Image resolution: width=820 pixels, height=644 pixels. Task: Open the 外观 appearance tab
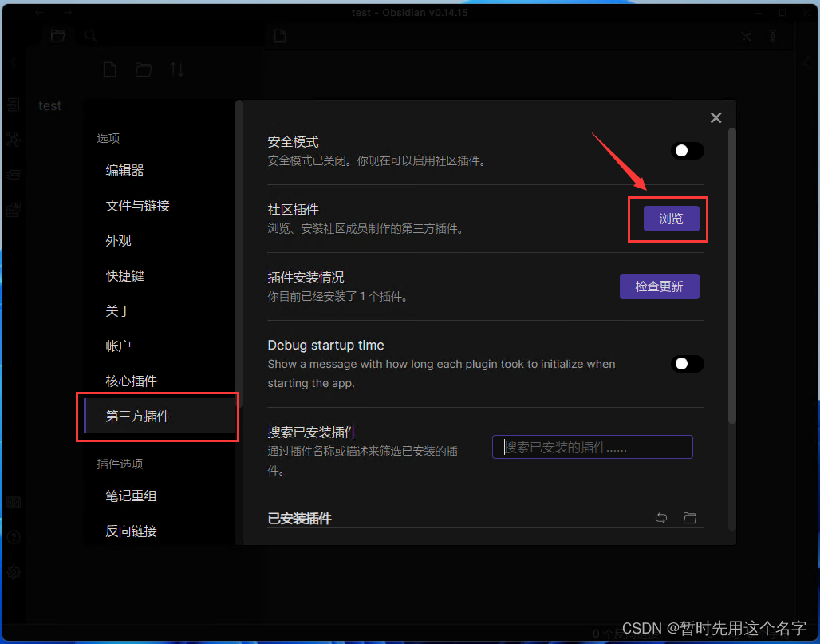[x=160, y=241]
